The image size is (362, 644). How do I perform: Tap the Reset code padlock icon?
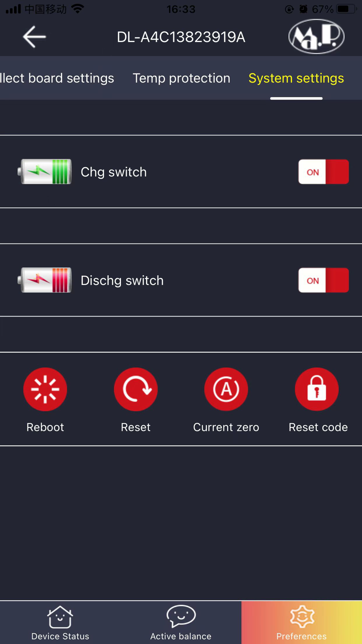point(317,389)
